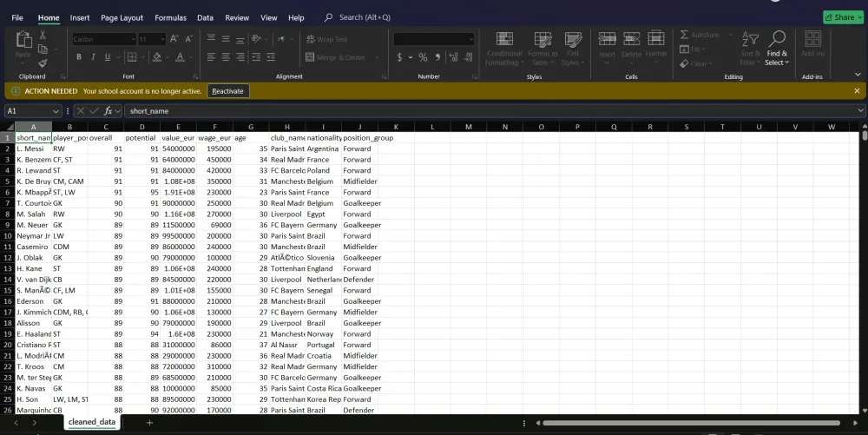Switch to the Insert tab
Screen dimensions: 868x435
pos(80,17)
